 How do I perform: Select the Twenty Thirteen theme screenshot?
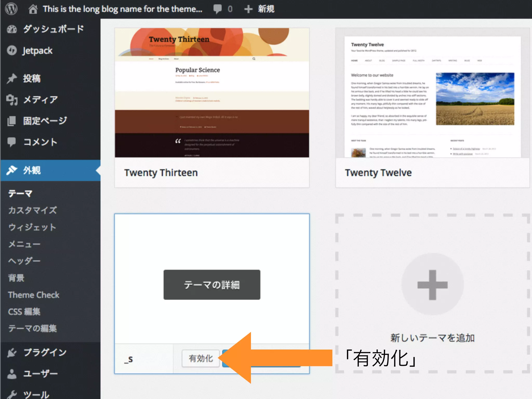(212, 92)
